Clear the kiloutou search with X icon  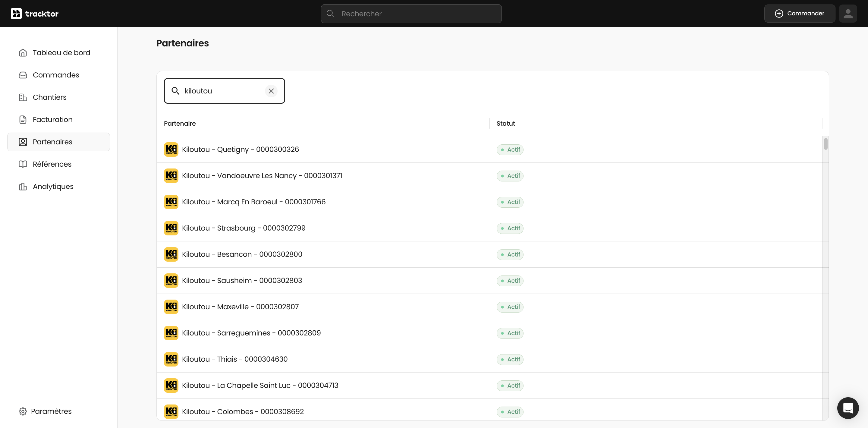point(271,91)
